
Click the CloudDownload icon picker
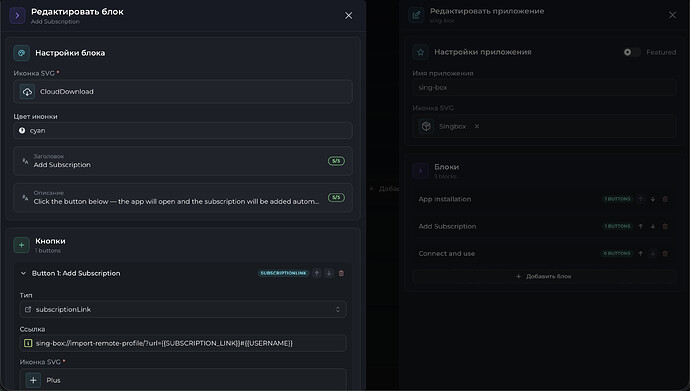point(183,91)
